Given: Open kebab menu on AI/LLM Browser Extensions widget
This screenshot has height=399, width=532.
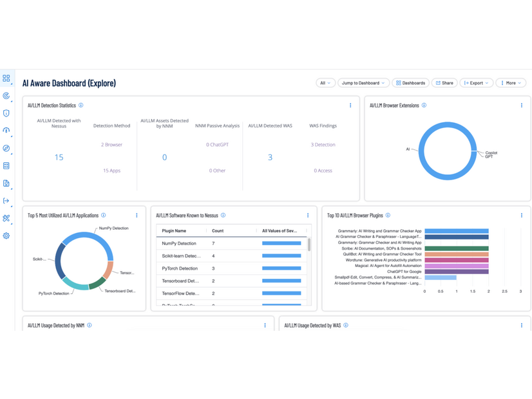Looking at the screenshot, I should coord(522,106).
